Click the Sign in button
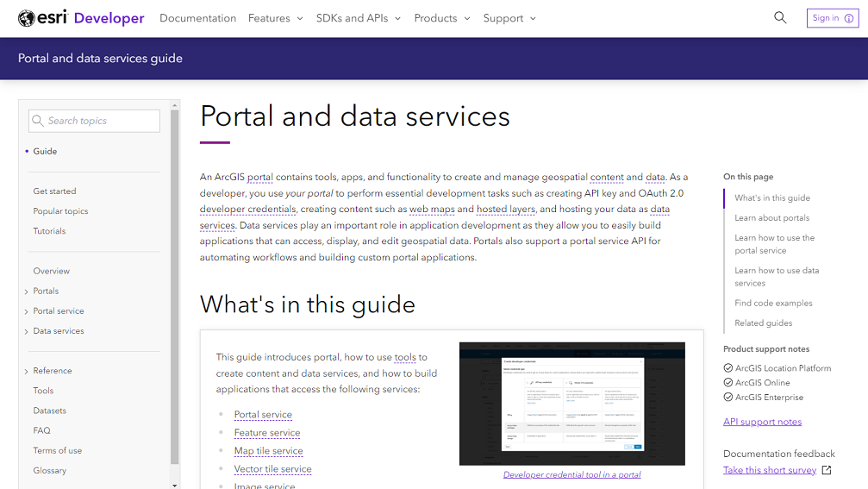The width and height of the screenshot is (868, 489). pos(833,18)
